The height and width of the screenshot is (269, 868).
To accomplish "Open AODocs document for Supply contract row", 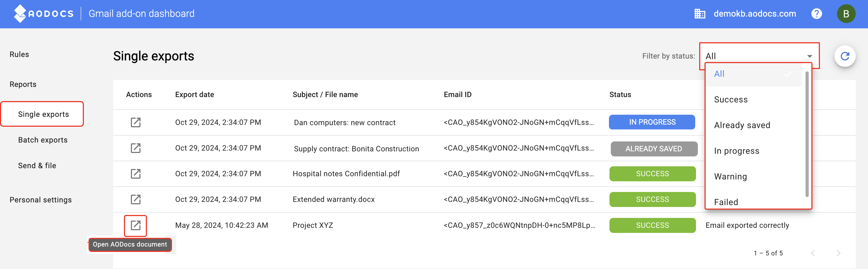I will 135,148.
